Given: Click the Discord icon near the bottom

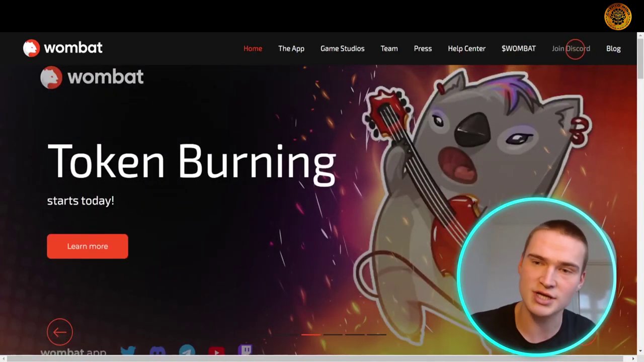Looking at the screenshot, I should click(157, 350).
